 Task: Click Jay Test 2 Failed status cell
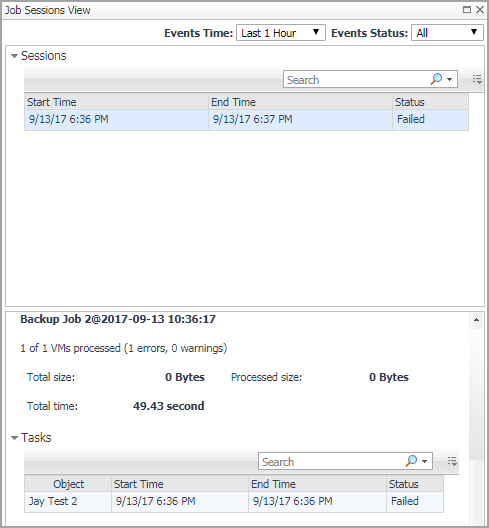coord(415,501)
